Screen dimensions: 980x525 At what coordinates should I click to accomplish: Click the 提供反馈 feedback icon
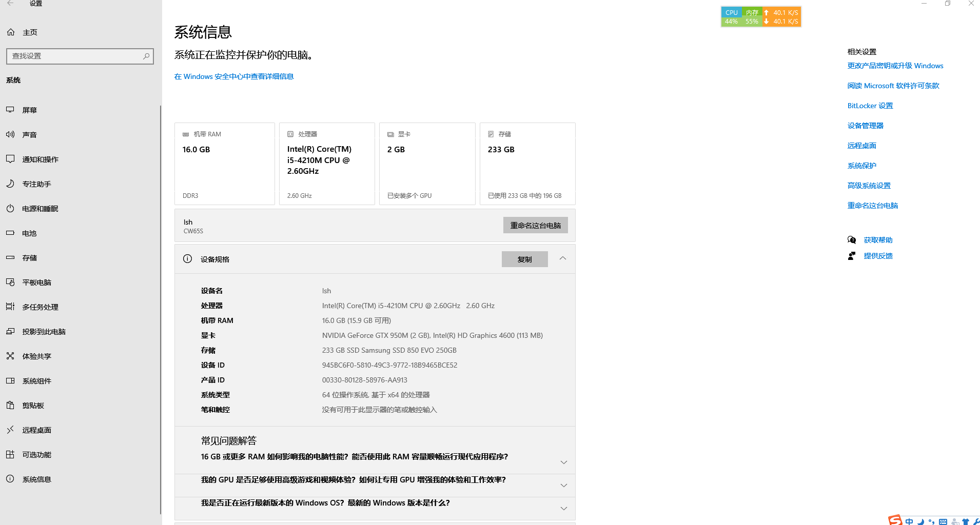(852, 256)
